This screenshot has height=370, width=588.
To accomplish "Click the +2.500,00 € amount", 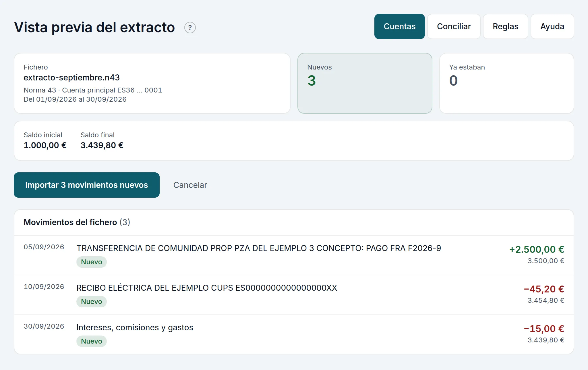I will 537,249.
